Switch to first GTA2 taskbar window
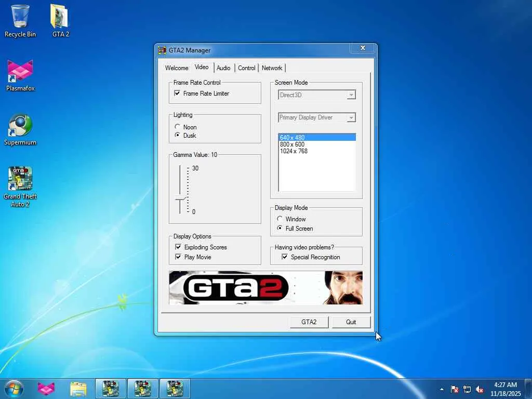 (111, 389)
